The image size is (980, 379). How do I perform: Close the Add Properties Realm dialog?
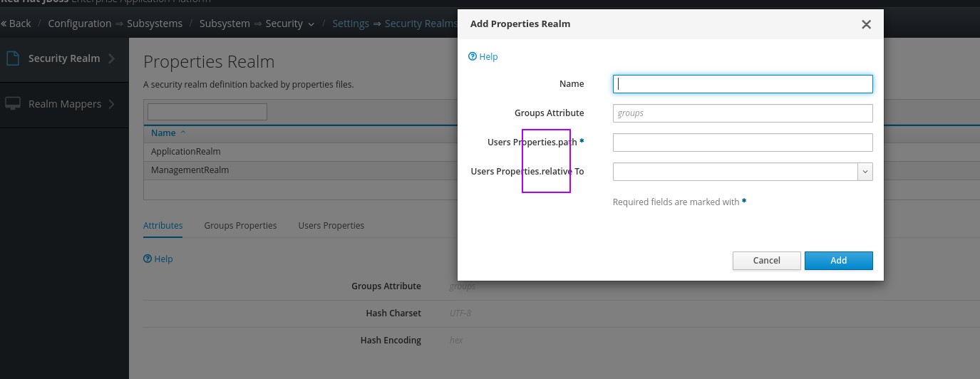pyautogui.click(x=866, y=24)
